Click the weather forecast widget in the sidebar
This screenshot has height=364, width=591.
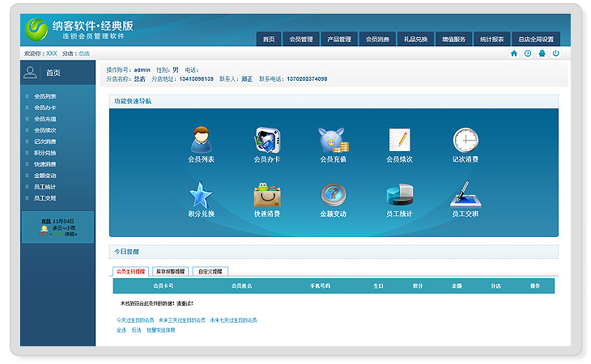57,227
